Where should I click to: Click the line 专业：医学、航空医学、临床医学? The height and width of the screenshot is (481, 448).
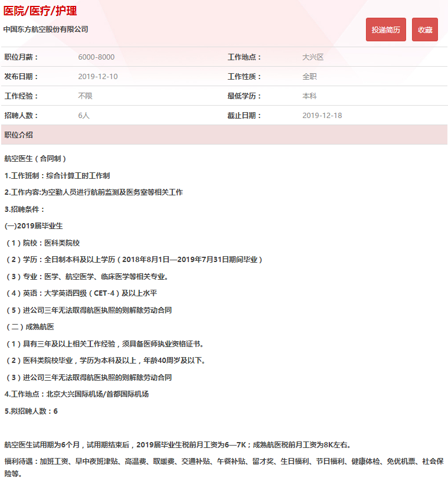click(87, 276)
